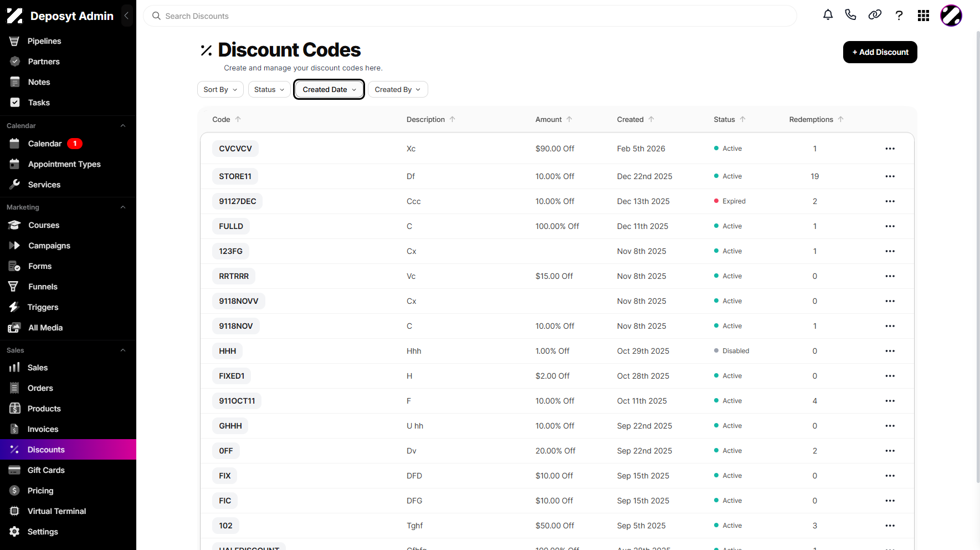Open the Sort By dropdown
This screenshot has width=980, height=550.
click(x=220, y=89)
